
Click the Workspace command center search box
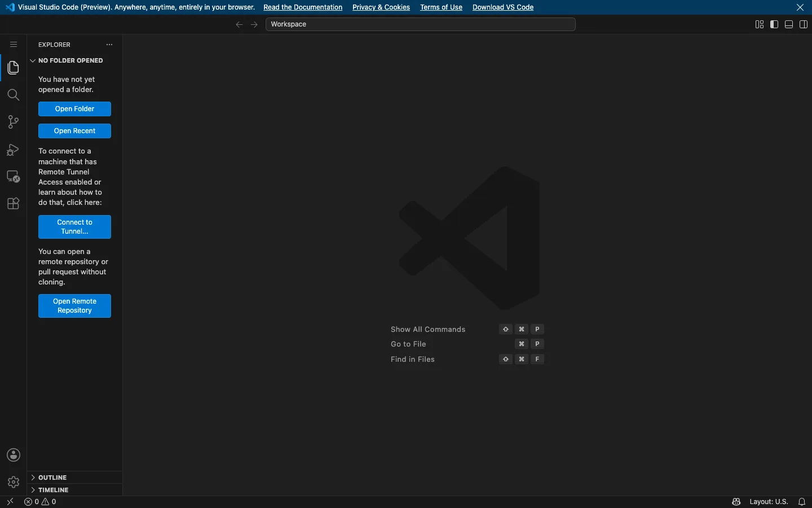[x=421, y=24]
